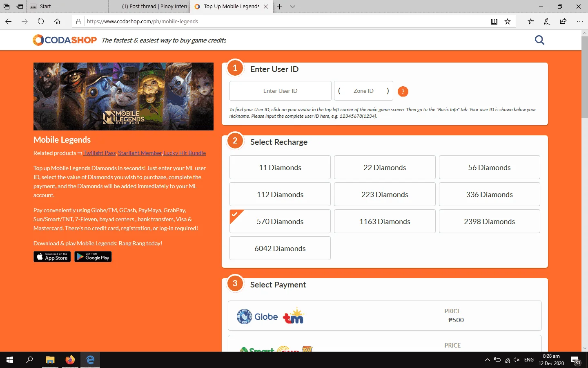Select 112 Diamonds recharge
This screenshot has height=368, width=588.
click(x=280, y=194)
